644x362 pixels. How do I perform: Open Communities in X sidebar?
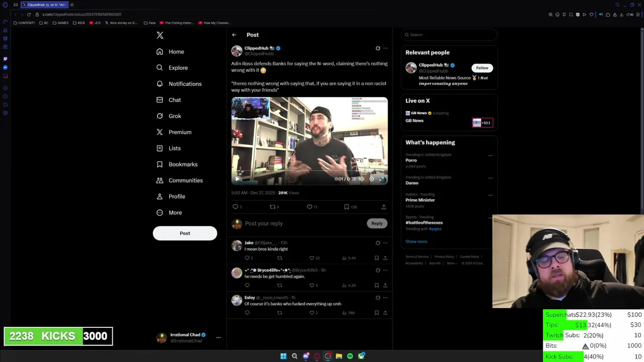click(180, 180)
